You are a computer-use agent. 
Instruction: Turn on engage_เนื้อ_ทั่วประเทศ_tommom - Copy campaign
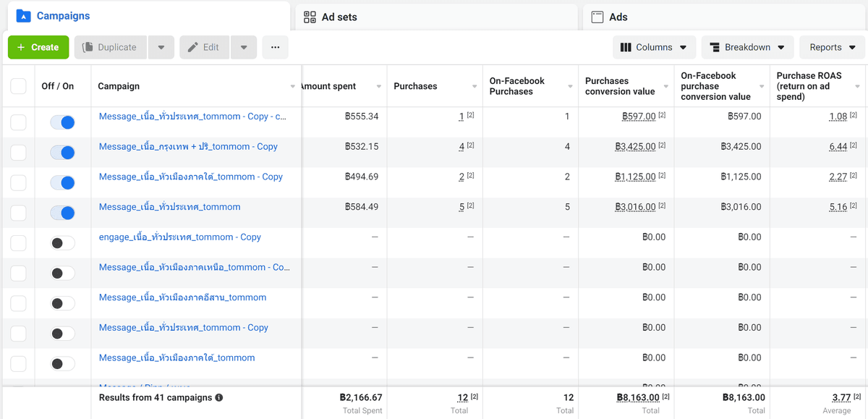click(x=62, y=243)
